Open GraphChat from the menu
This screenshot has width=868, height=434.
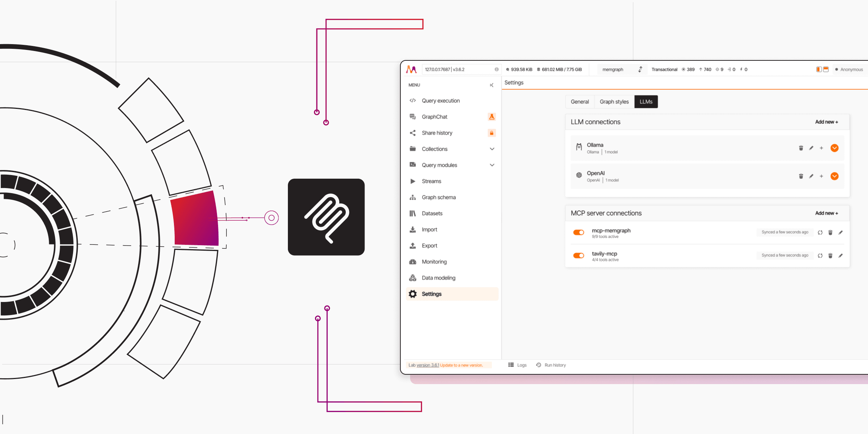434,116
